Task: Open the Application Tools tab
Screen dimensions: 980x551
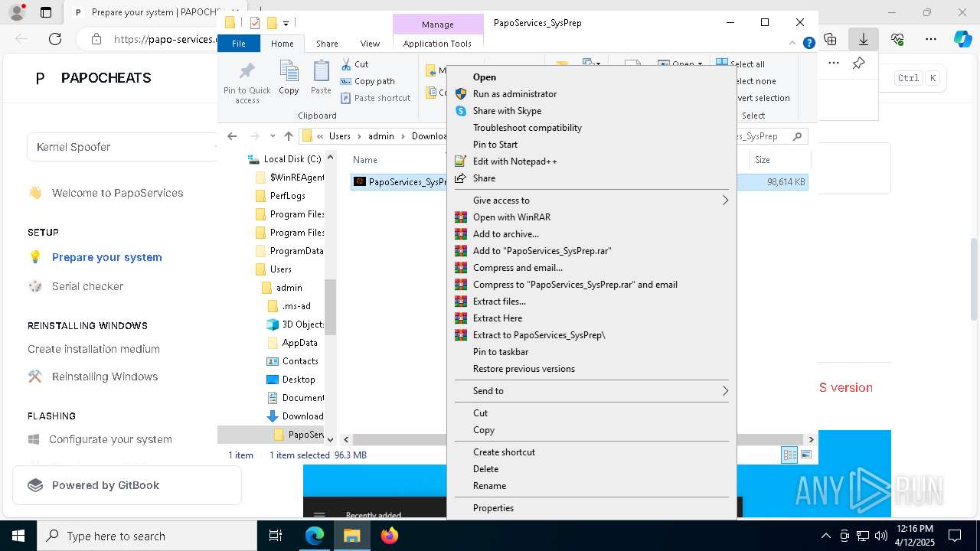Action: coord(437,44)
